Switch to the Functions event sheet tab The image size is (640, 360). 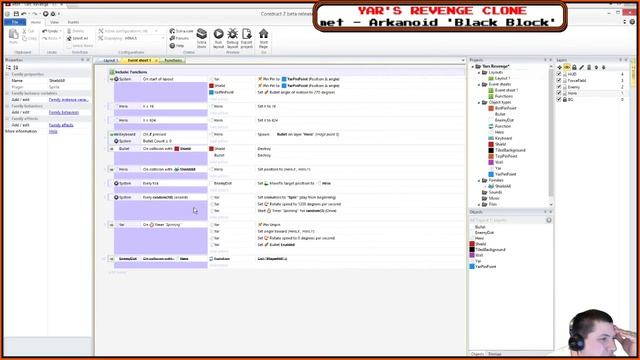pos(173,60)
